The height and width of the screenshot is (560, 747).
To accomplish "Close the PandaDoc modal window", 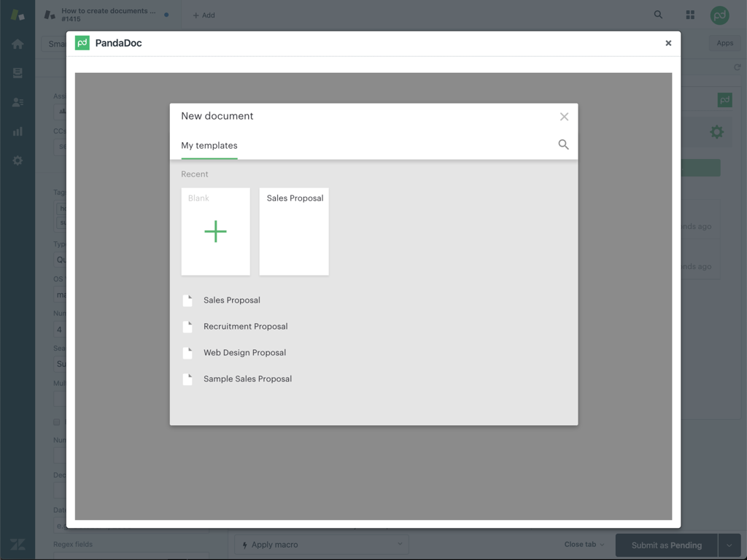I will [x=668, y=43].
